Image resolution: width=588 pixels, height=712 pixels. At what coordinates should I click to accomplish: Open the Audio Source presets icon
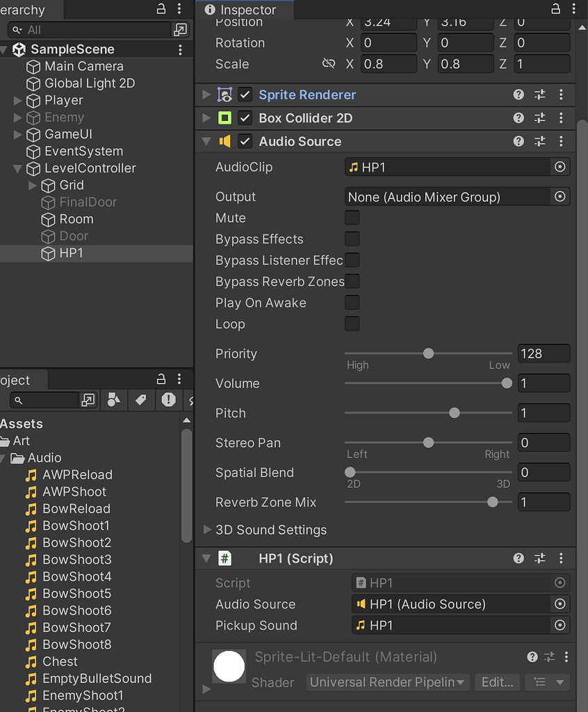540,141
